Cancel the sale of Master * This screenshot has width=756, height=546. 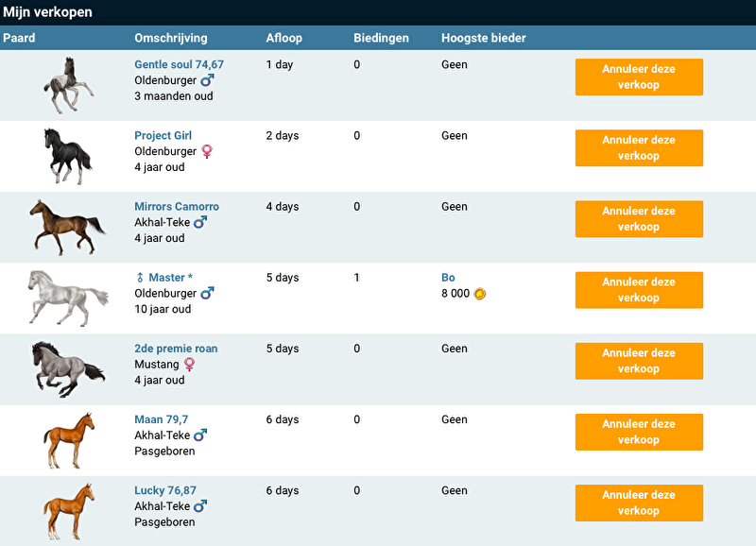639,290
